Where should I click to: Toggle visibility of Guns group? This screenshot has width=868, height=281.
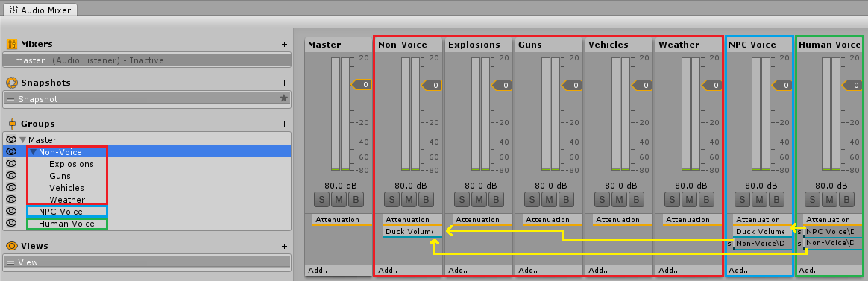pyautogui.click(x=11, y=175)
